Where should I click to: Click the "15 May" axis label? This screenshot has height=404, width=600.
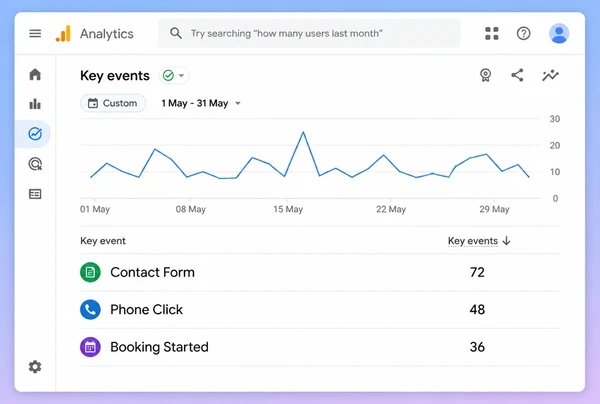288,209
